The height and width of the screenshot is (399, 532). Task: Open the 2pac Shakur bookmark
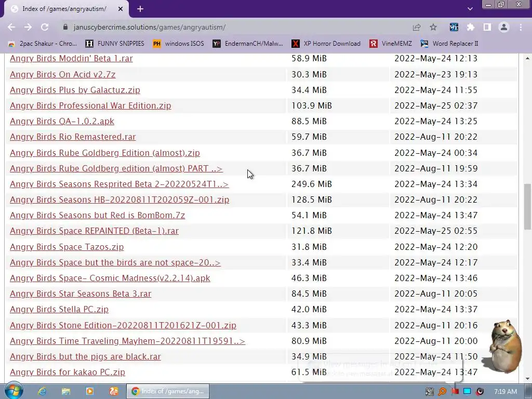click(43, 44)
